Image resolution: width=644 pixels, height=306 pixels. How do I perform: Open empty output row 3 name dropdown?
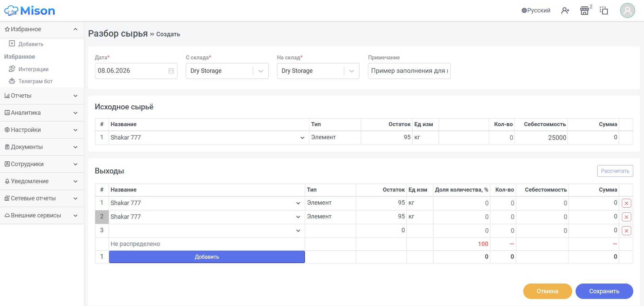pos(206,231)
